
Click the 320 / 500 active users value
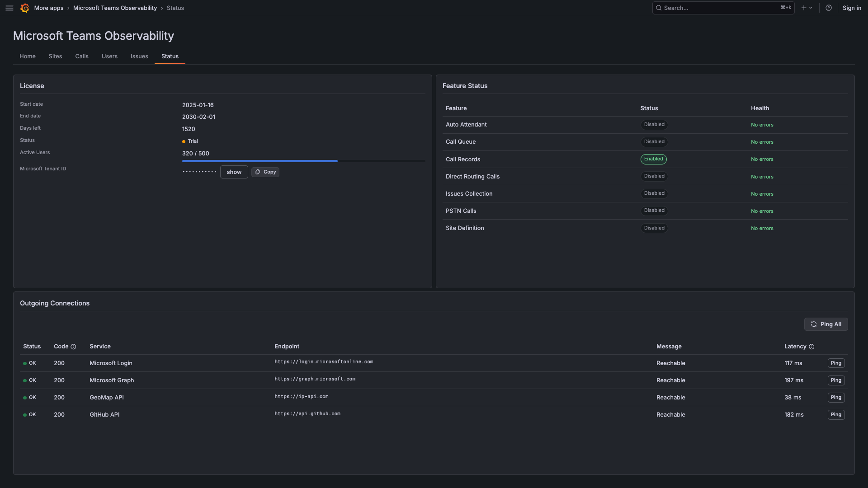coord(195,154)
